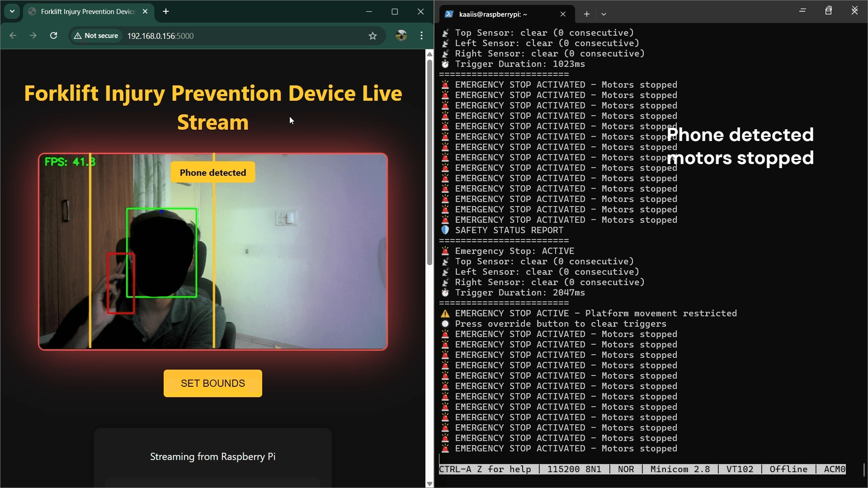Screen dimensions: 868x488
Task: Click 'Trigger Duration: 1023ms' in terminal
Action: coord(520,64)
